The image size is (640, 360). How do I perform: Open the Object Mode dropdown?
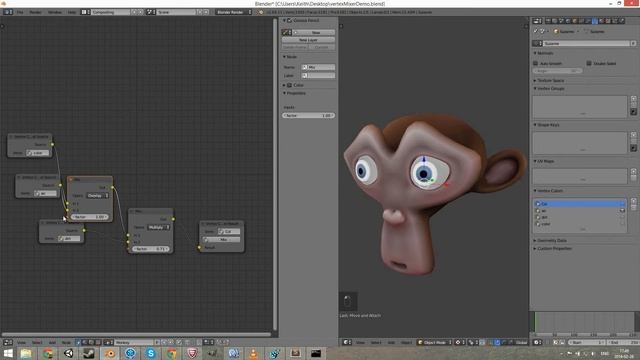435,342
